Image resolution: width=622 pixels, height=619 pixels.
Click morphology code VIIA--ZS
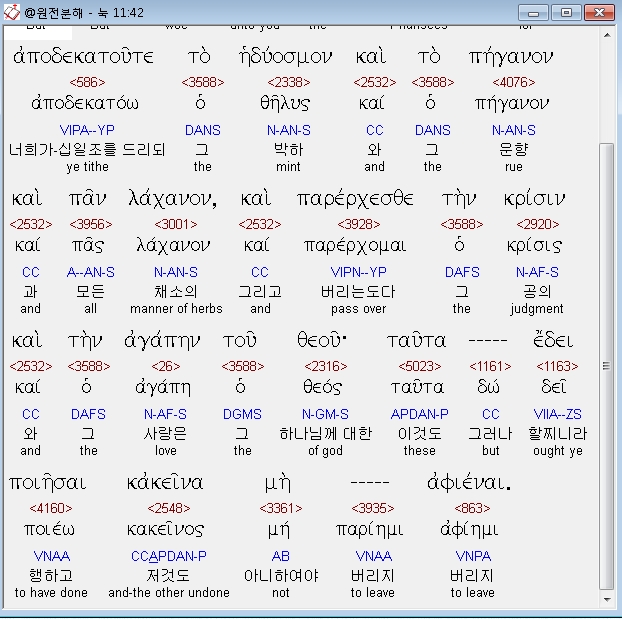tap(557, 414)
